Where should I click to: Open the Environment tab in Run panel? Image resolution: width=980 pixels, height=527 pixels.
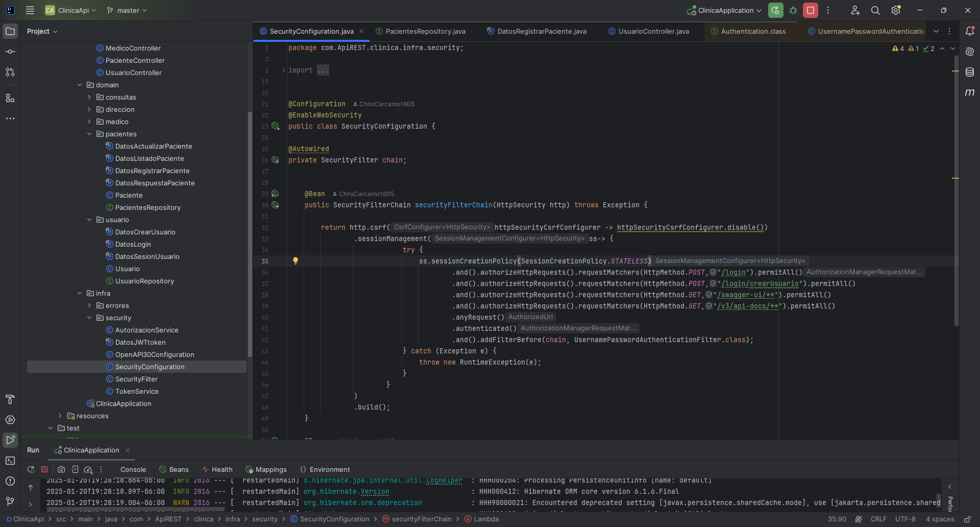click(x=325, y=469)
